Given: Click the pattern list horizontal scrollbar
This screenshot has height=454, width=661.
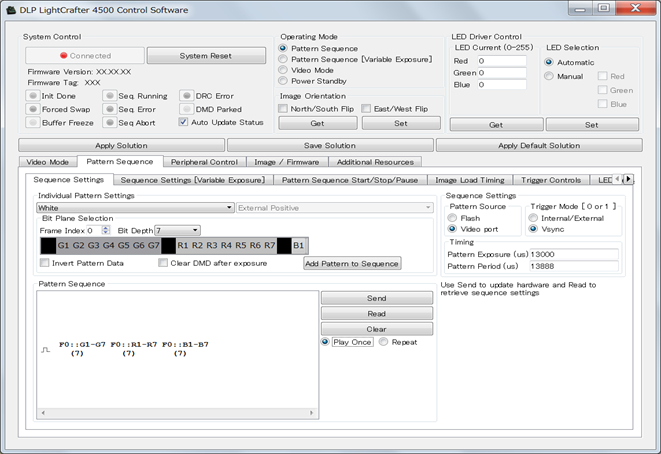Looking at the screenshot, I should [177, 413].
